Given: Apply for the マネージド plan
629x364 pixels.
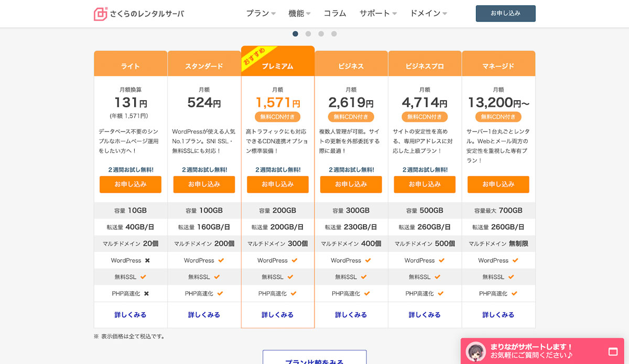Looking at the screenshot, I should click(498, 184).
